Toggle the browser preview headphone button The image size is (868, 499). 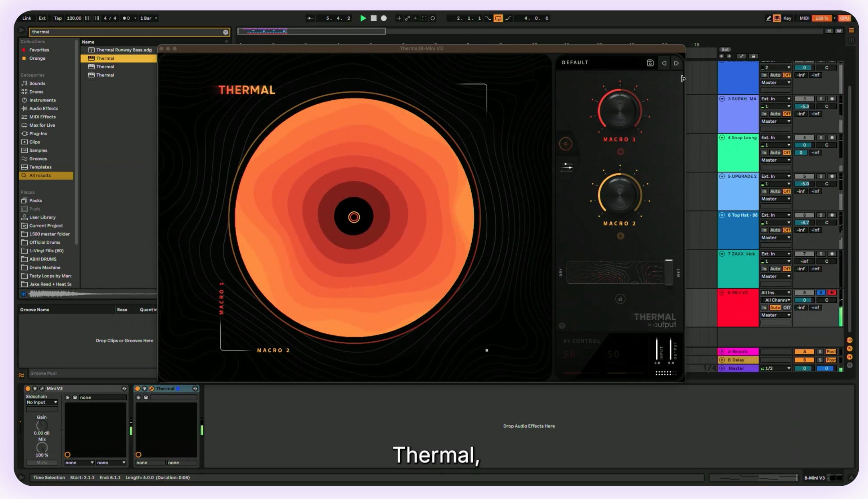pos(24,294)
